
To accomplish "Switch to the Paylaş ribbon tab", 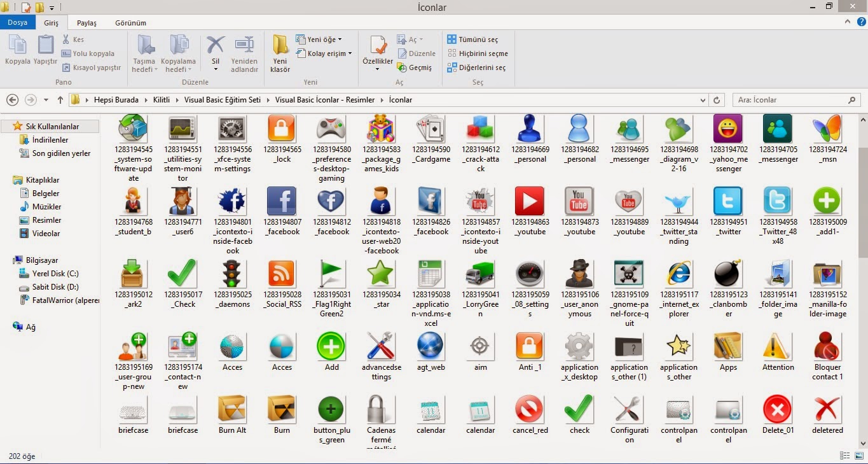I will 86,22.
